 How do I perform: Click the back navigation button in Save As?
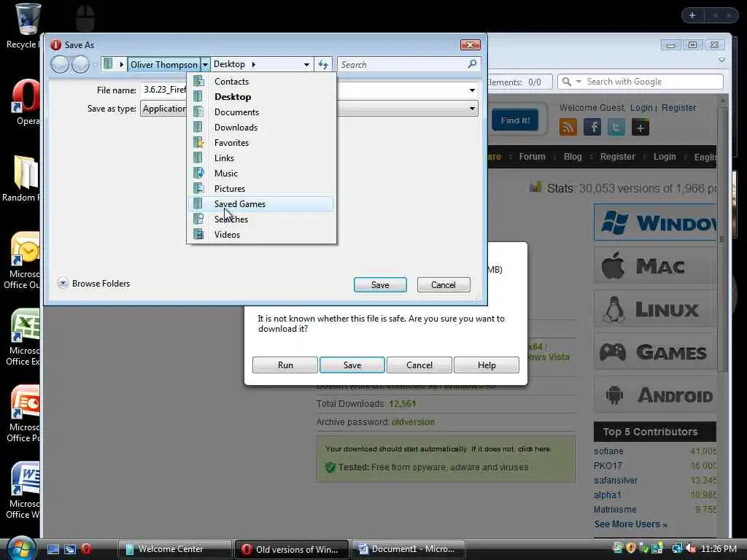click(x=60, y=64)
